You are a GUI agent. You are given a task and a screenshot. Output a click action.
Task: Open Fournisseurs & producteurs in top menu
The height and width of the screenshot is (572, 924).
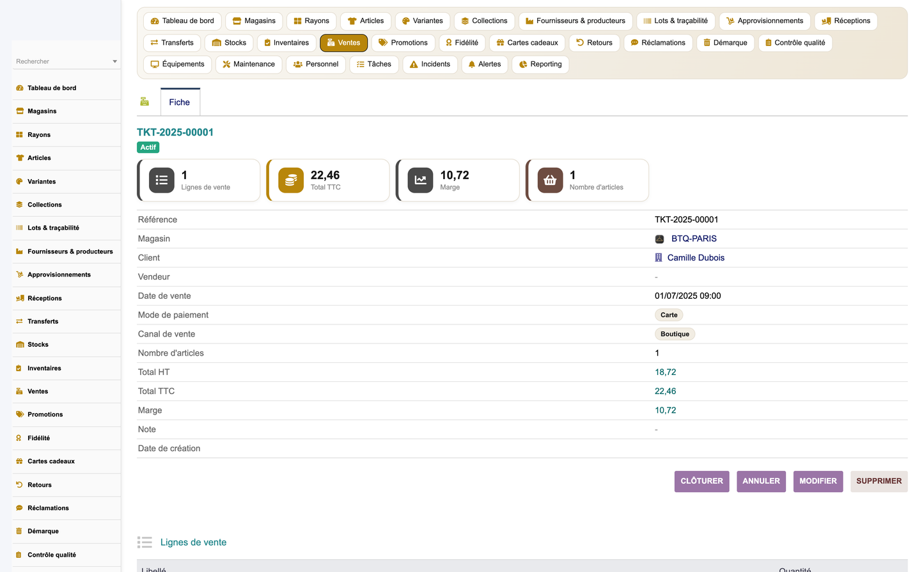[576, 21]
